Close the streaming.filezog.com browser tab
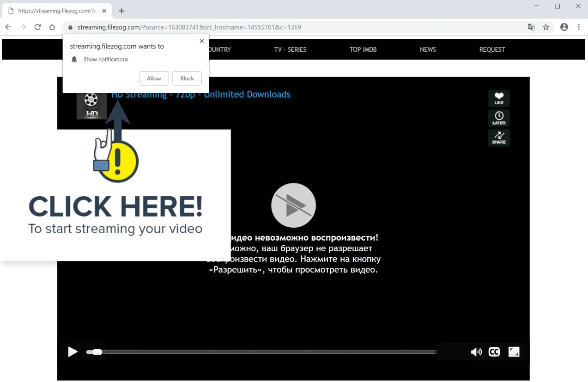The width and height of the screenshot is (588, 382). click(105, 11)
